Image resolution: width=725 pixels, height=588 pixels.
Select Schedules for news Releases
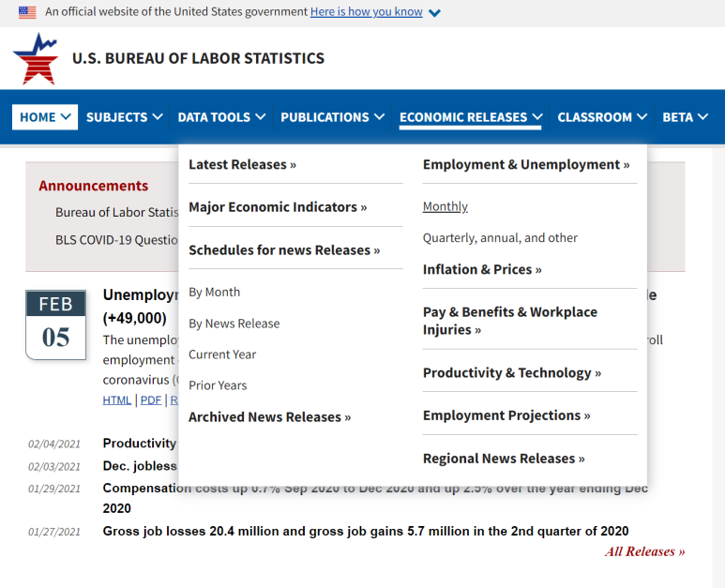[284, 250]
